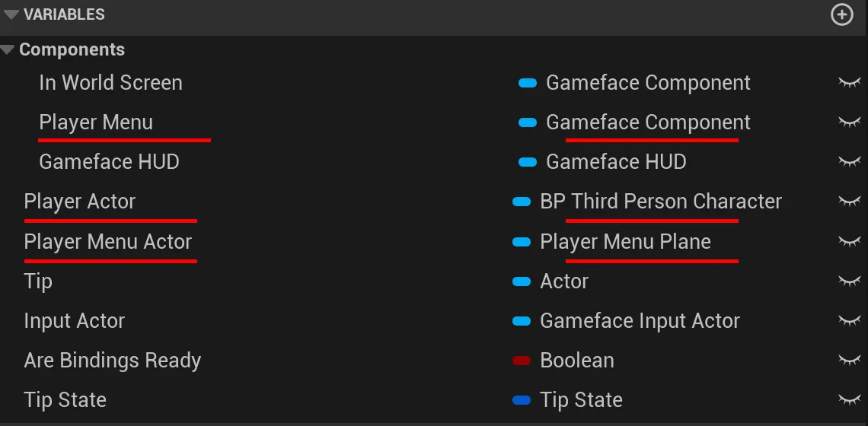Click the blue pill icon beside Tip State type
The image size is (868, 426).
click(x=522, y=400)
